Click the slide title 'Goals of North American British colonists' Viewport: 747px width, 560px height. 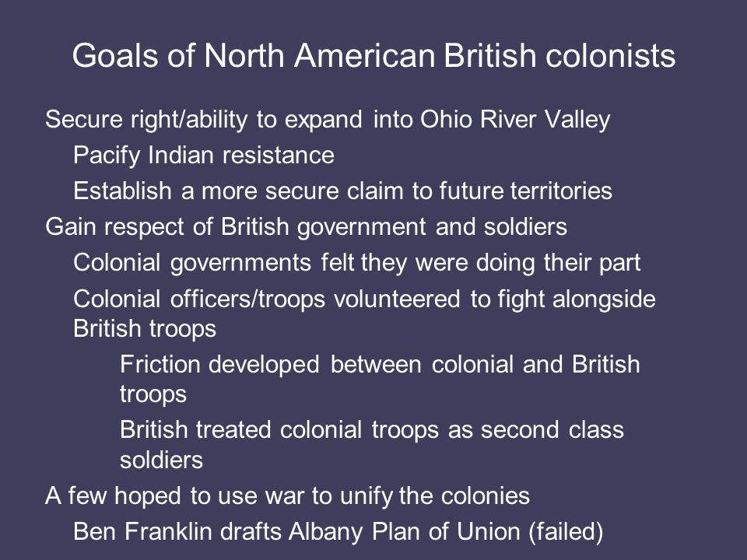coord(374,56)
